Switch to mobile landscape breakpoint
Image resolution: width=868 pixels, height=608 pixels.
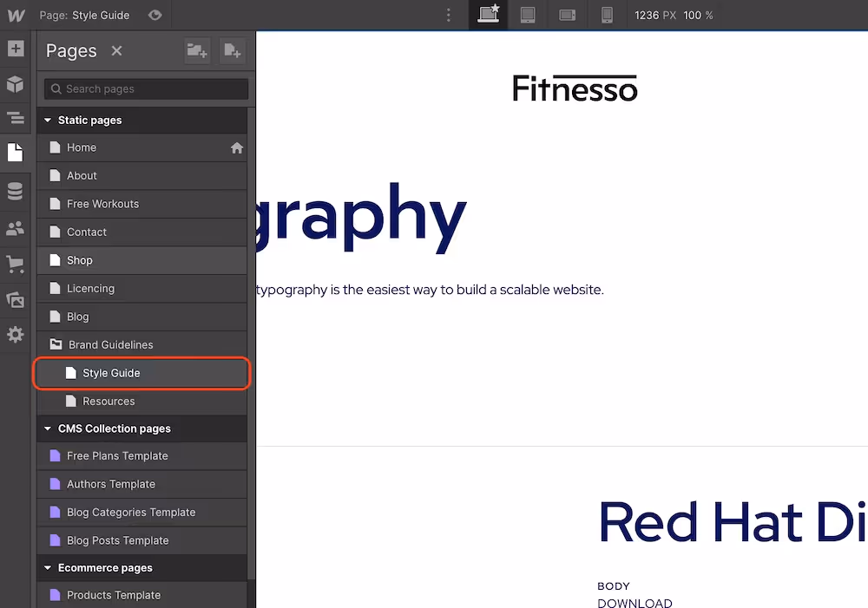[x=568, y=15]
